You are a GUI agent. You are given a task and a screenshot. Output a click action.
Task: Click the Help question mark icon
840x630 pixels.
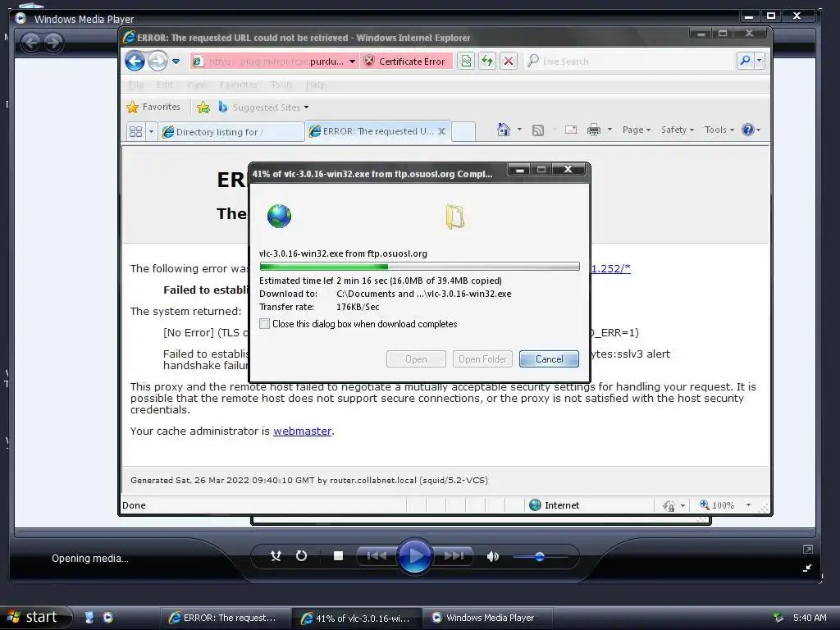tap(748, 130)
